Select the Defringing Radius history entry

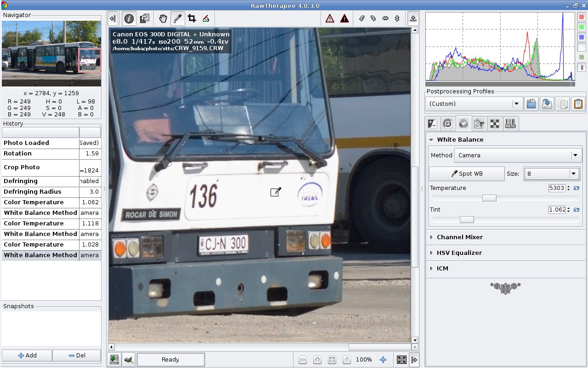pyautogui.click(x=51, y=192)
